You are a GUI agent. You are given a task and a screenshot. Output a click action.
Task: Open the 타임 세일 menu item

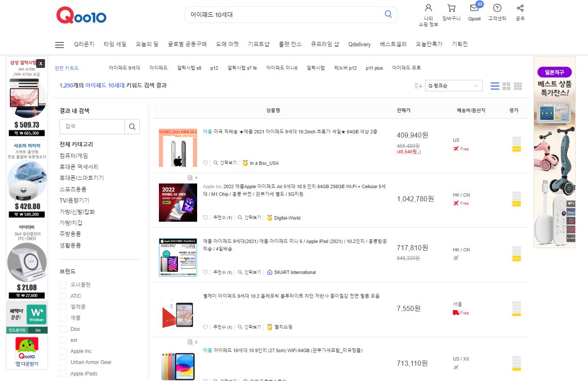pyautogui.click(x=115, y=44)
